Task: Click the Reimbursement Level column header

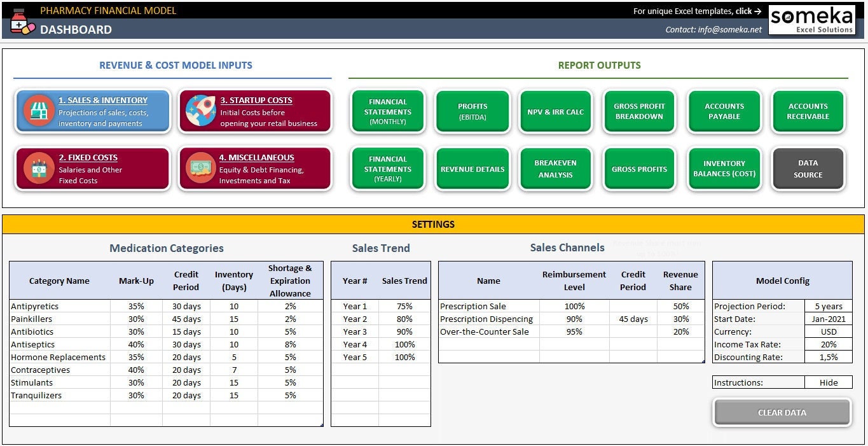Action: click(574, 281)
